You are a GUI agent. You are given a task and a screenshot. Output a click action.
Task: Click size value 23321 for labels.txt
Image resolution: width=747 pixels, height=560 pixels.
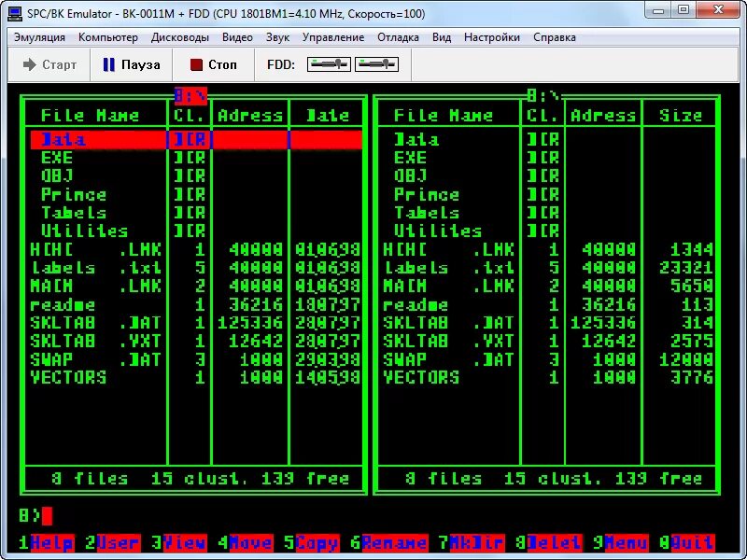686,268
